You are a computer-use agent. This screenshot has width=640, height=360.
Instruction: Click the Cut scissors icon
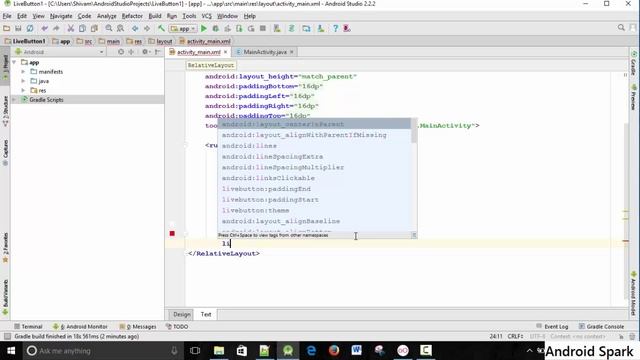[x=71, y=28]
